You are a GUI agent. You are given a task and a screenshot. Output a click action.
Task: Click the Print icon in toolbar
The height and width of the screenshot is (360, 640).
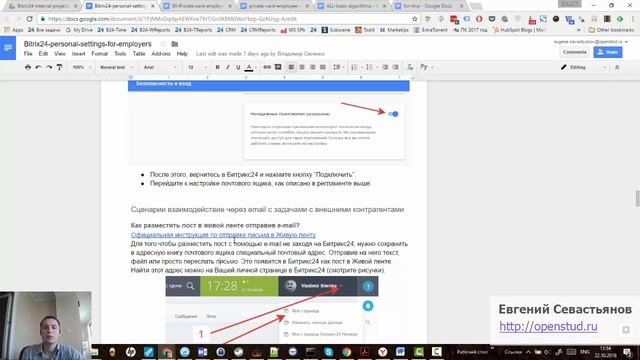point(28,67)
